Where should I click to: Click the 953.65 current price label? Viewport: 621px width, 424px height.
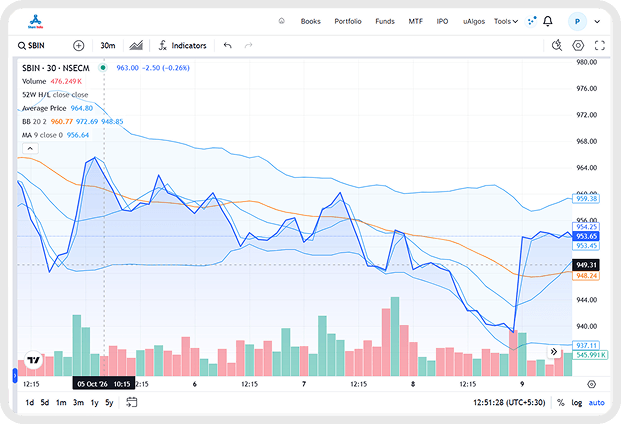click(x=586, y=236)
